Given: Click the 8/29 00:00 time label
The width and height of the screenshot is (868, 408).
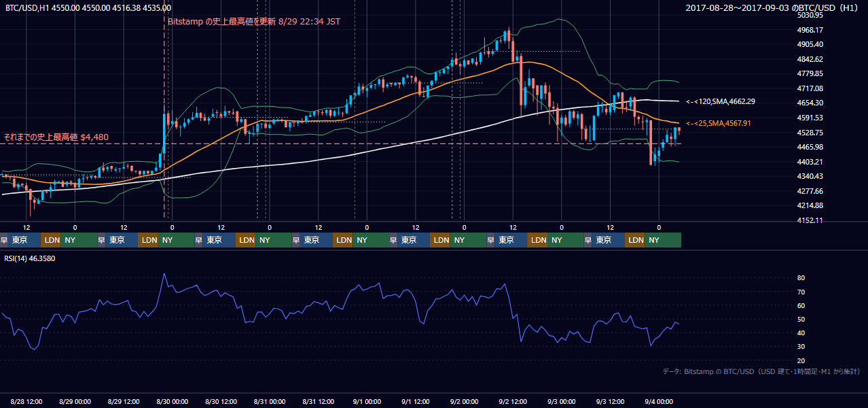Looking at the screenshot, I should click(77, 401).
